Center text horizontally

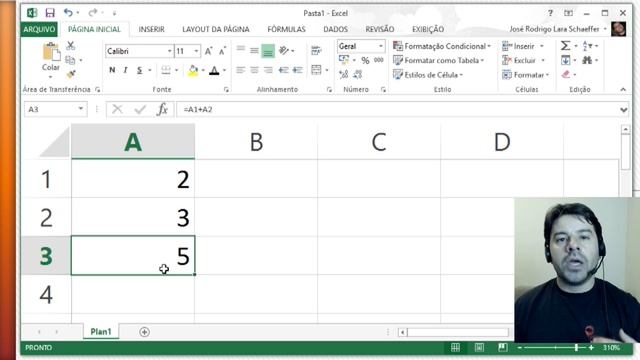pyautogui.click(x=254, y=70)
